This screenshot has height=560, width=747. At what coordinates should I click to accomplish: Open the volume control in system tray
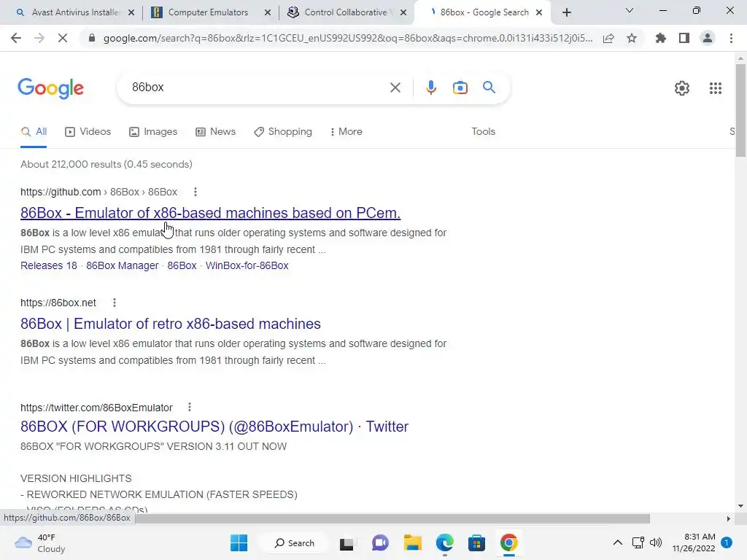[656, 542]
